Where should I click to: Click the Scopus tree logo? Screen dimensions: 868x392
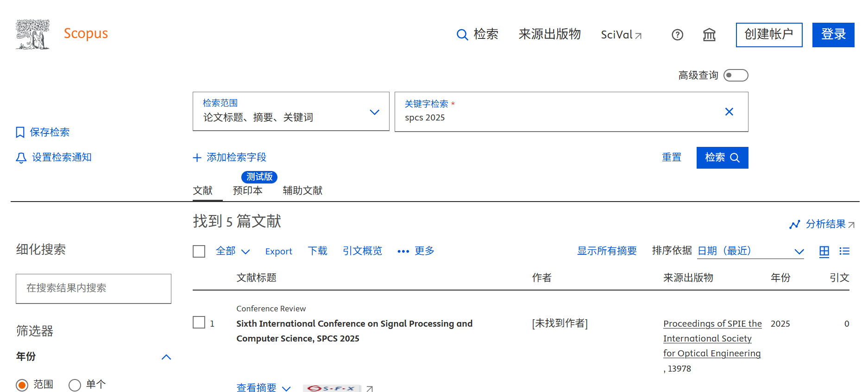click(32, 34)
